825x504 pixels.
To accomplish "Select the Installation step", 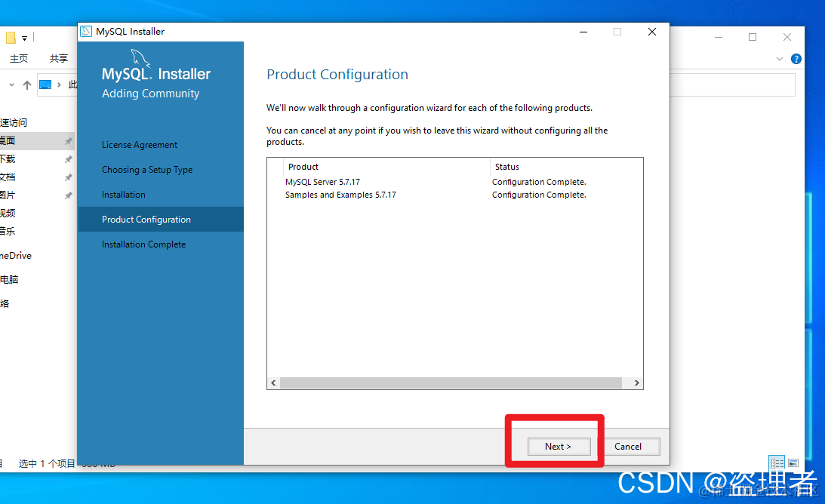I will pos(124,195).
